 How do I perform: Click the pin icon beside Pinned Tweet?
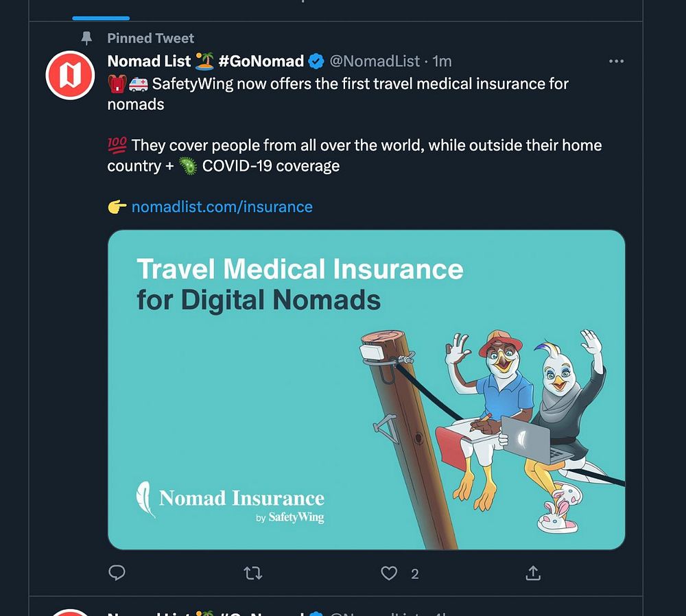[x=86, y=38]
